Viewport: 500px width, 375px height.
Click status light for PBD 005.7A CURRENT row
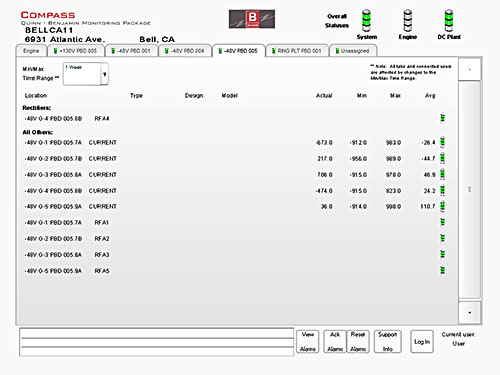point(443,142)
